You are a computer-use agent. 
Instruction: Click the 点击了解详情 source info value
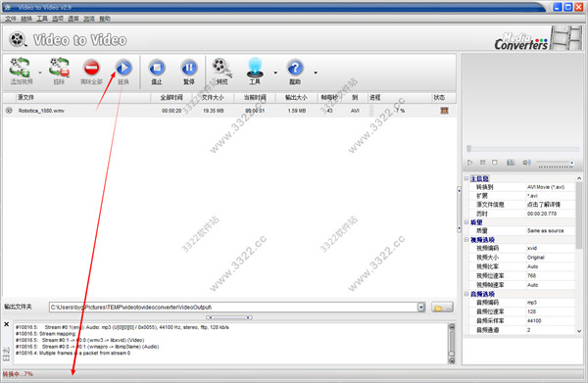(x=544, y=205)
